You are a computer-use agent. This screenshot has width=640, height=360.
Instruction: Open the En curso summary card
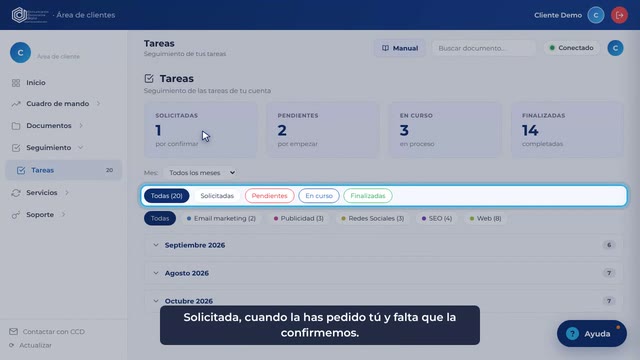(x=444, y=130)
